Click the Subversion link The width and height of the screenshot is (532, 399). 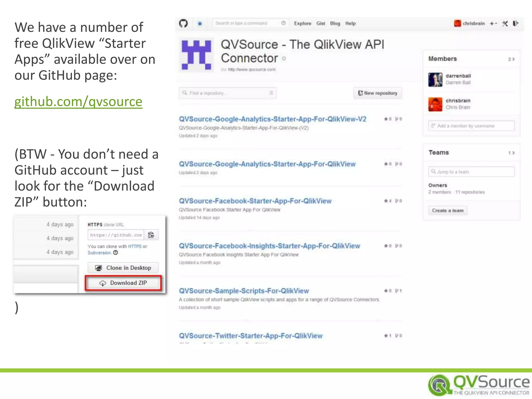(99, 253)
